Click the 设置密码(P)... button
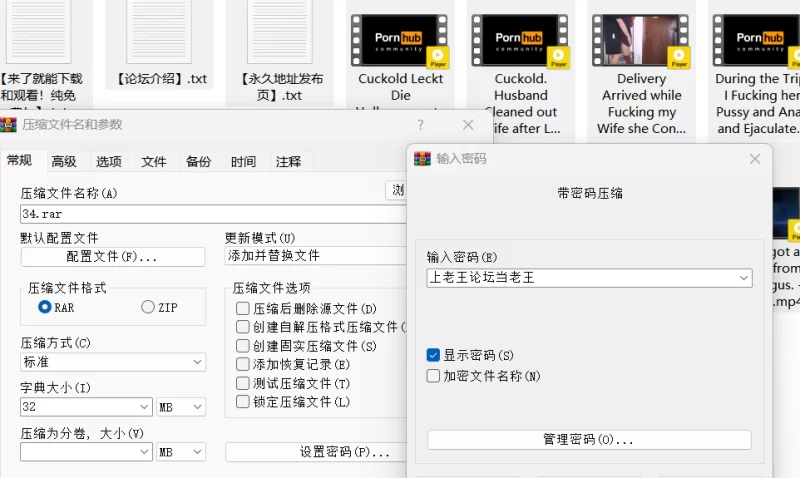 (x=316, y=452)
